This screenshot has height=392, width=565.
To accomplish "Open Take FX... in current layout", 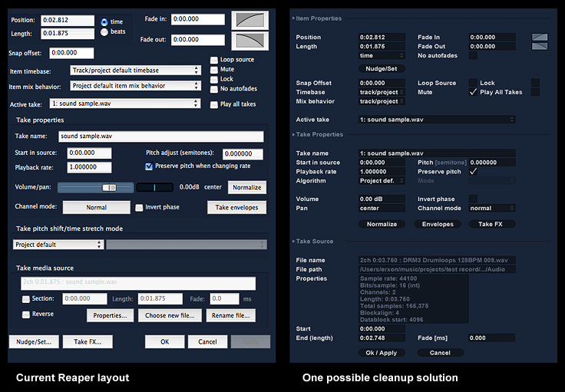I will coord(88,342).
